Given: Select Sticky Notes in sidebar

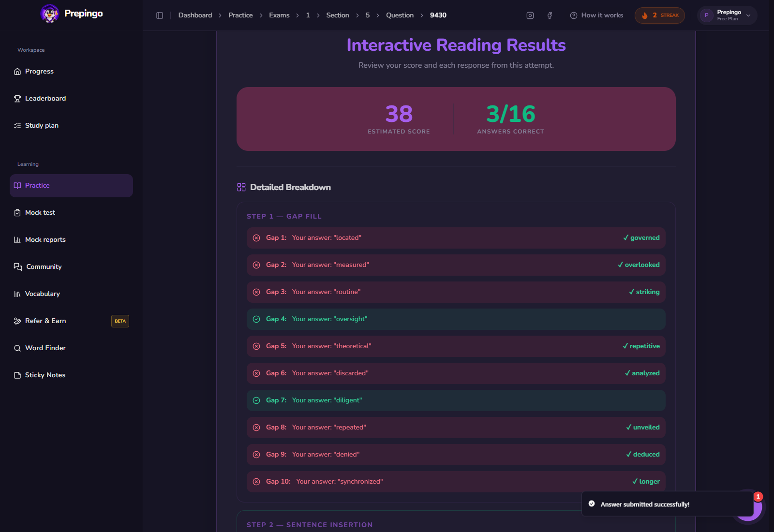Looking at the screenshot, I should coord(71,375).
